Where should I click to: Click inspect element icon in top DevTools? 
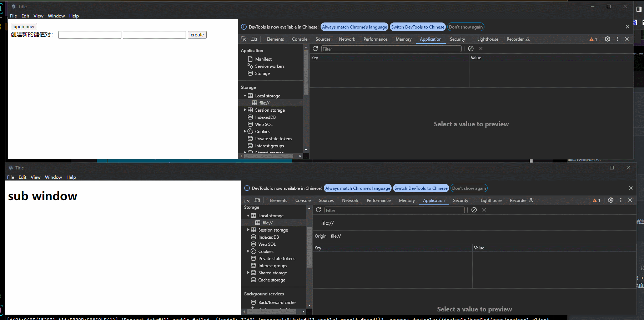(x=244, y=39)
